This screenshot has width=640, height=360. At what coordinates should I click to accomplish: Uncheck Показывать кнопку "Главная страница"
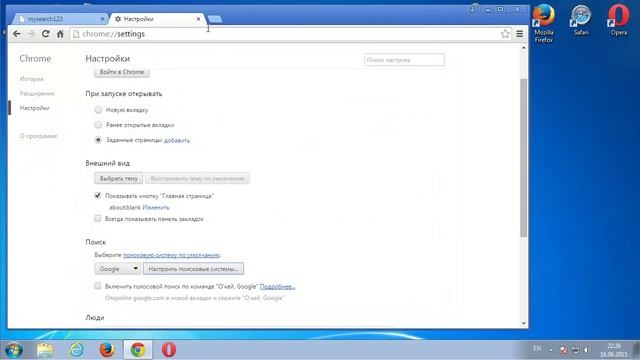pyautogui.click(x=98, y=196)
